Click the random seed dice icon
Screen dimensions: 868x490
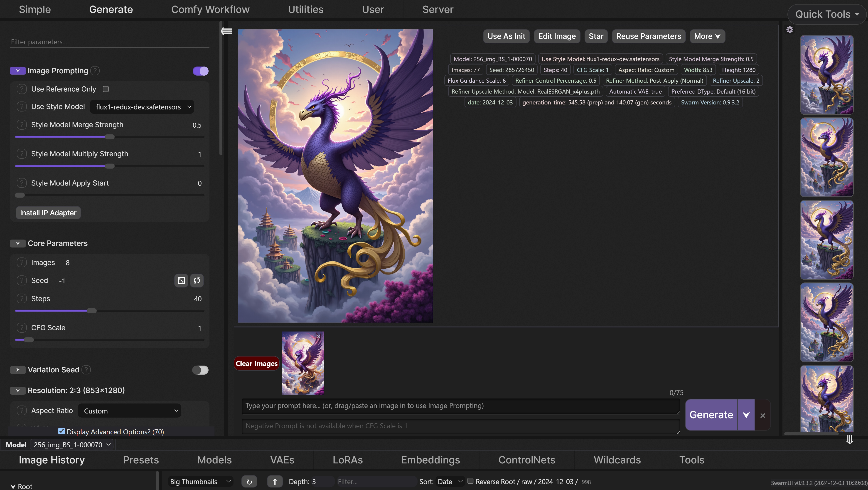181,281
